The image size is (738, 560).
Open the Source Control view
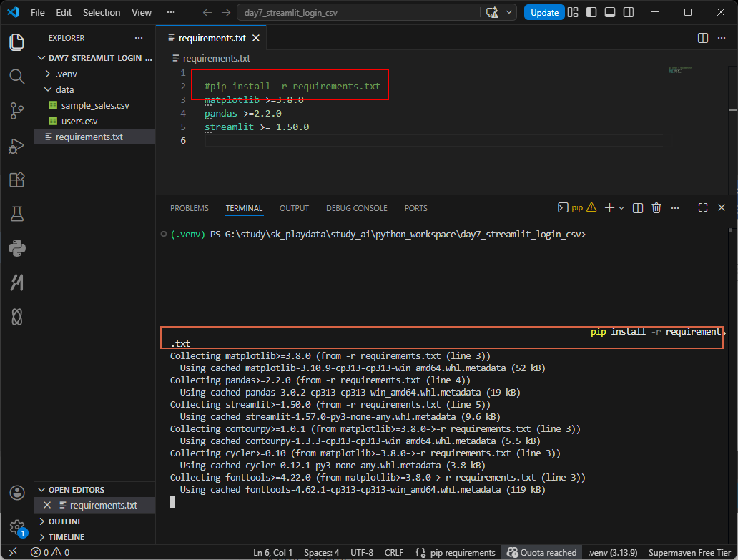(17, 111)
